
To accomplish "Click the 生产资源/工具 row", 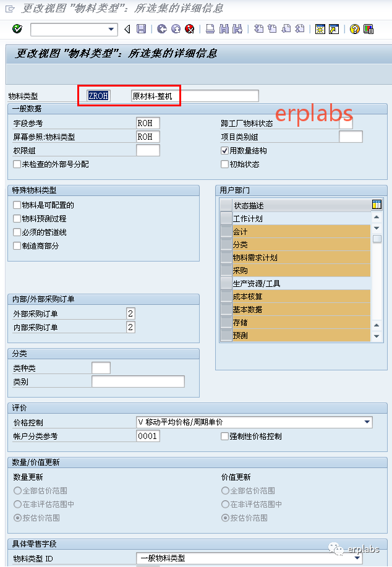I will [x=301, y=283].
